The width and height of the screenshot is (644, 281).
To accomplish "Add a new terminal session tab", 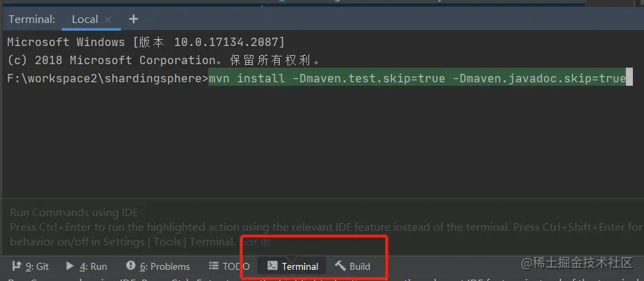I will (134, 19).
